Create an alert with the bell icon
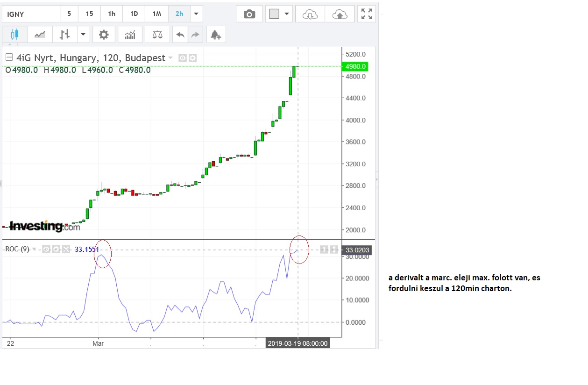 tap(216, 34)
